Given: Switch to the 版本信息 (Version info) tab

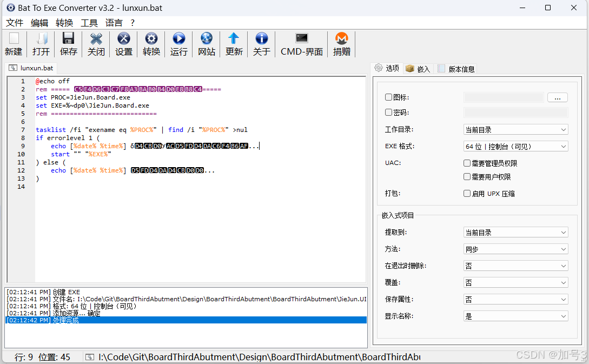Looking at the screenshot, I should [x=456, y=69].
